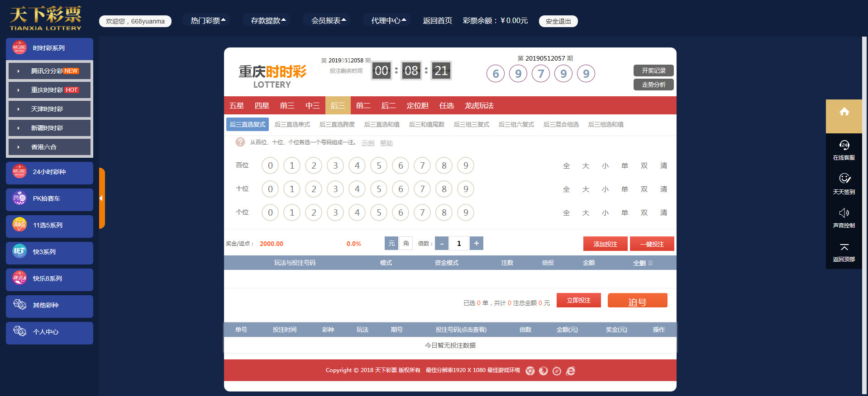Select the 角 currency unit toggle

click(406, 243)
